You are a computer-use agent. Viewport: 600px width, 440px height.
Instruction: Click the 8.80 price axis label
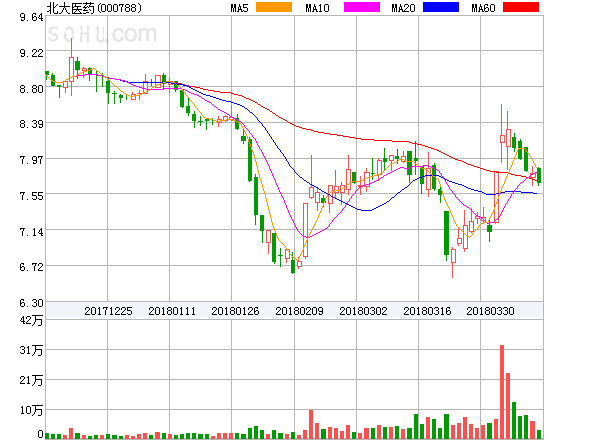31,89
